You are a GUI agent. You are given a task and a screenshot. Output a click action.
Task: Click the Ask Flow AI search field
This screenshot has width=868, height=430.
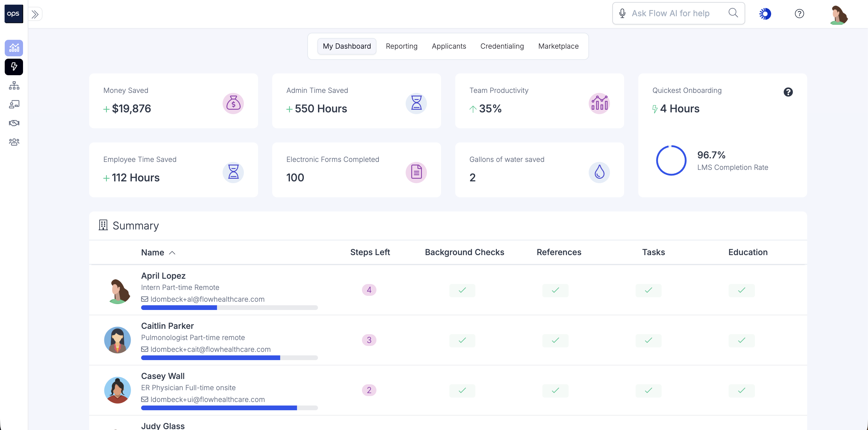click(x=670, y=14)
